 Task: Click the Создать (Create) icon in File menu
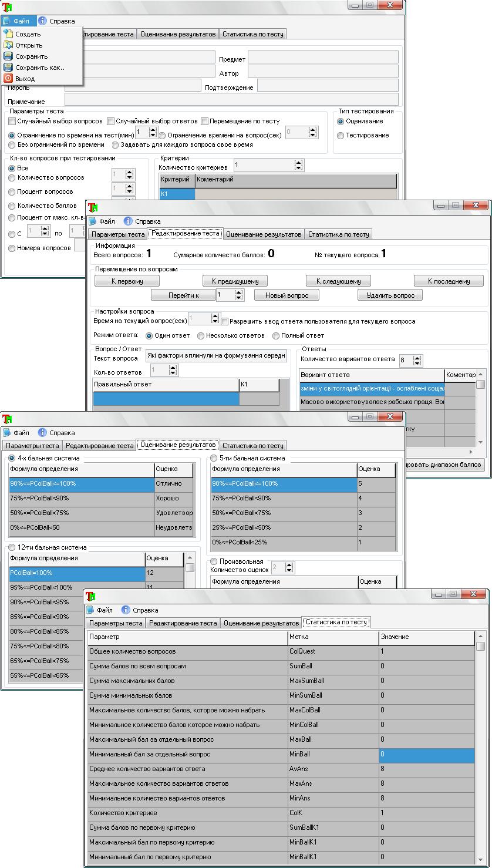coord(8,34)
